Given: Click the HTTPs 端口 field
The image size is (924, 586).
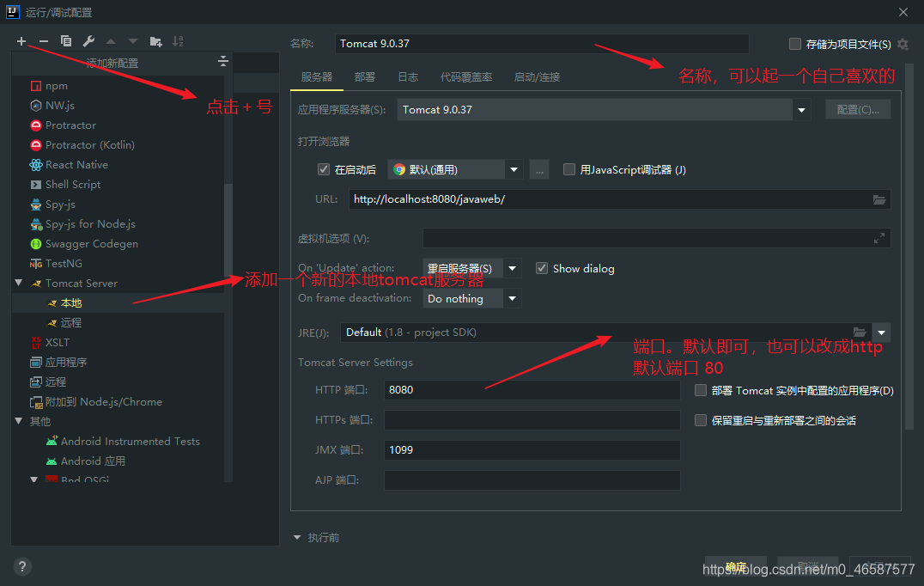Looking at the screenshot, I should [x=532, y=420].
